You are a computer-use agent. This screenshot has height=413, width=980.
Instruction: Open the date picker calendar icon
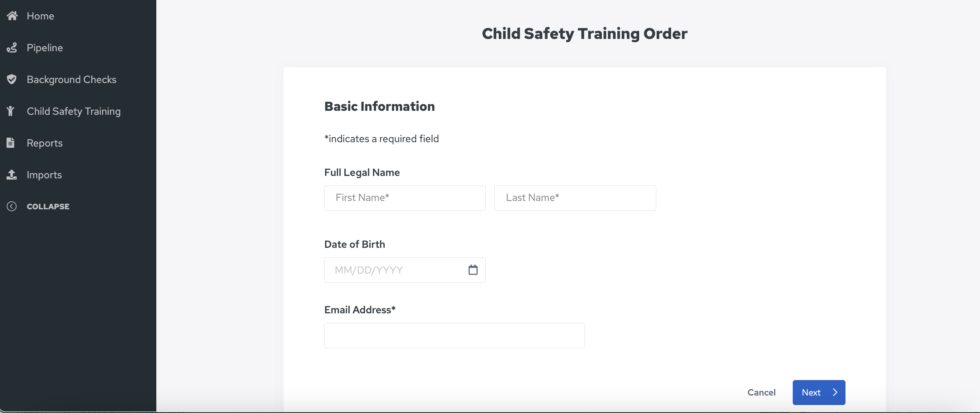(x=473, y=270)
